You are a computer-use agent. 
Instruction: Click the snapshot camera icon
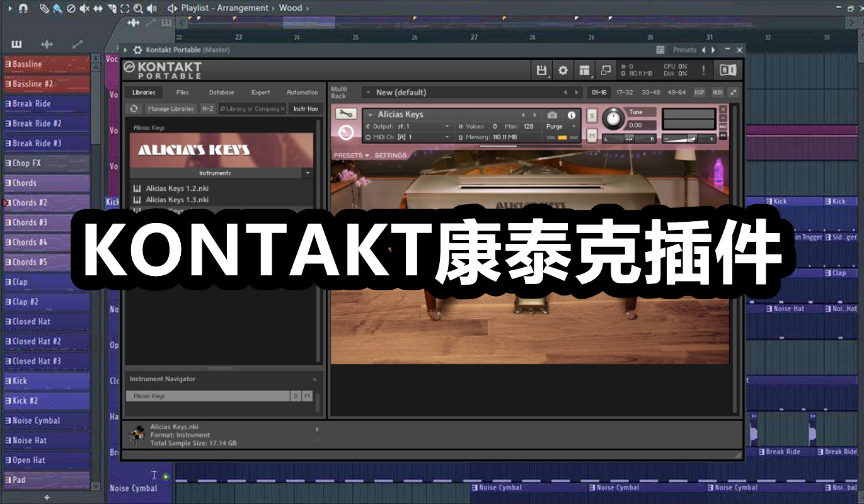[x=552, y=115]
